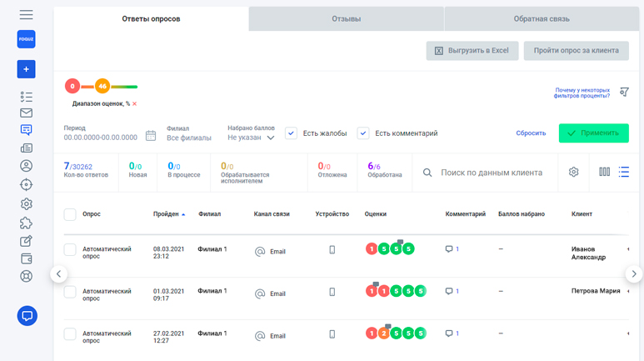Click the orange 46 range slider handle
Viewport: 644px width, 361px height.
pos(102,86)
